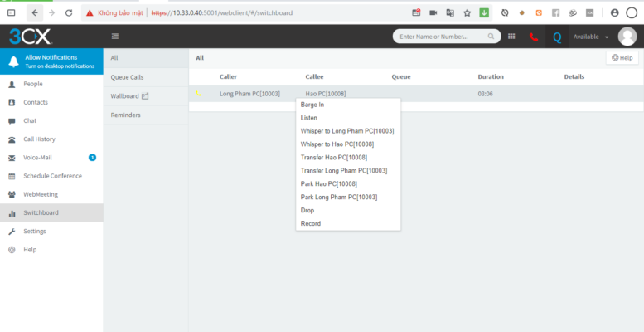
Task: Open the Queue Calls tab
Action: coord(128,77)
